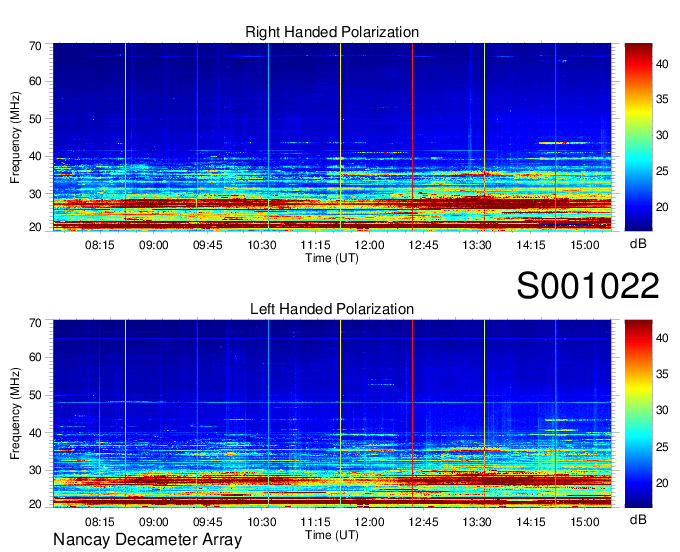The image size is (680, 552).
Task: Click the Left Handed plot colorbar
Action: [x=638, y=413]
